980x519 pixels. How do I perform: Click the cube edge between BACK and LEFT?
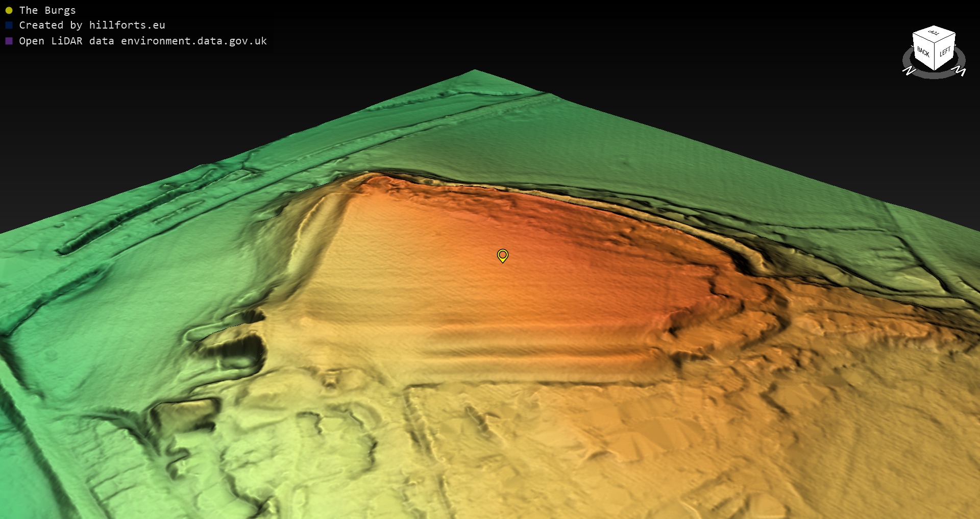[935, 56]
